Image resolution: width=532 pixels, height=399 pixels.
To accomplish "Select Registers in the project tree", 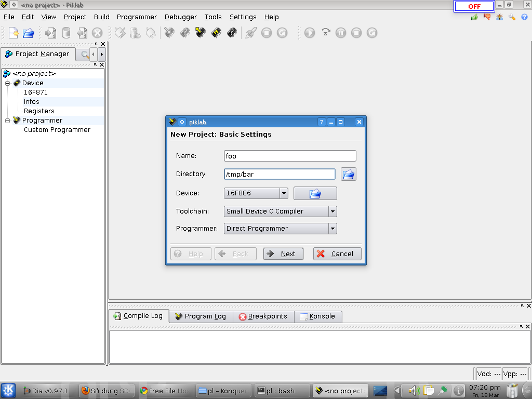I will tap(39, 111).
